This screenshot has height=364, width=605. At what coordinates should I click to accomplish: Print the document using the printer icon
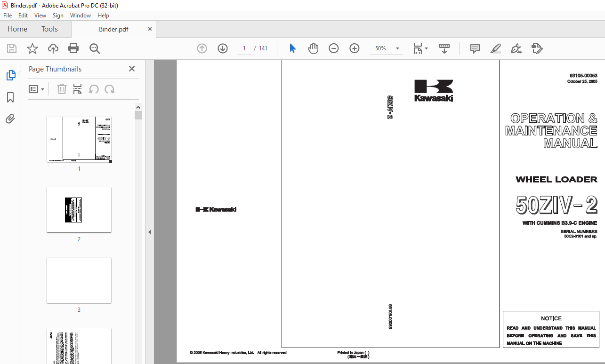pyautogui.click(x=73, y=48)
